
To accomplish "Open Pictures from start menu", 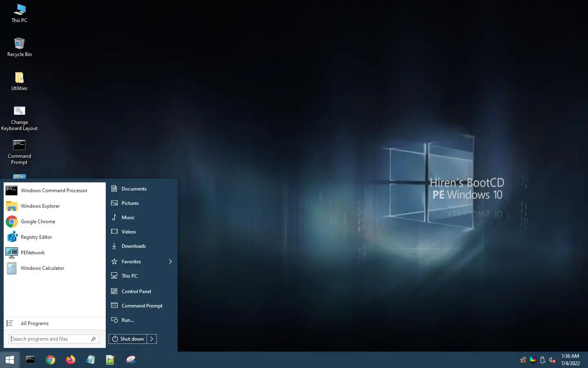I will (142, 203).
